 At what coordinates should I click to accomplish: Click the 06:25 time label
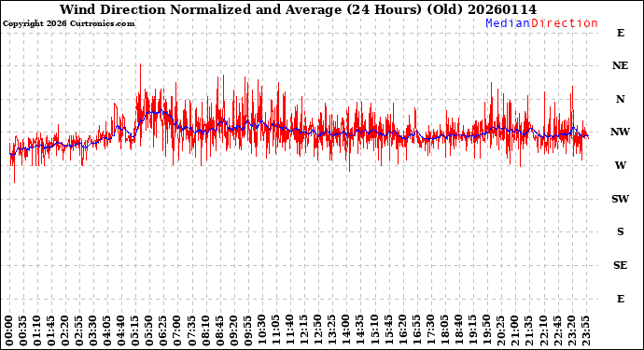(163, 330)
